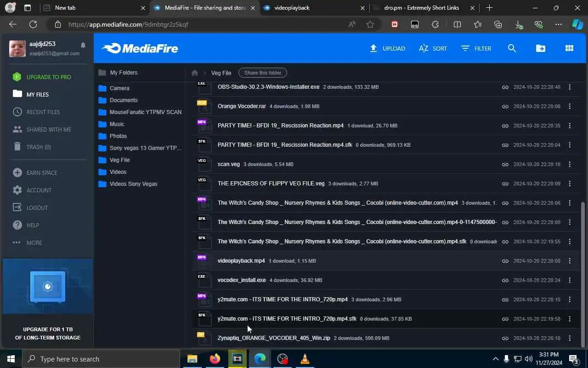
Task: Copy link icon for Orange.Vocoder.rar
Action: pyautogui.click(x=505, y=106)
